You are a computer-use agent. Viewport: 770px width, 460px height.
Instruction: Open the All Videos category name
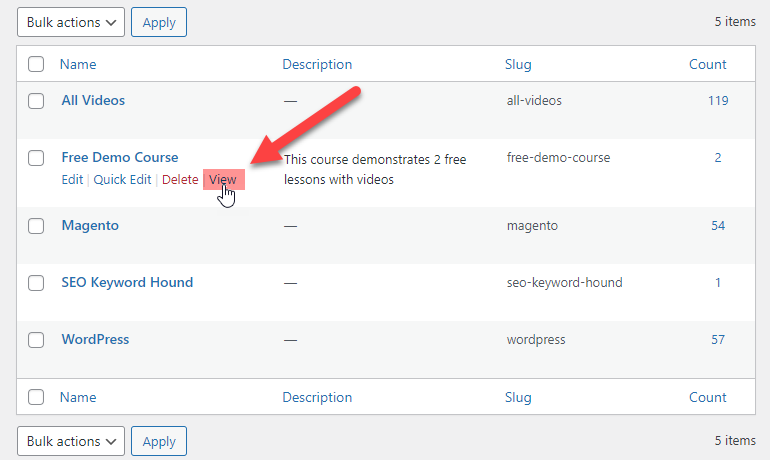tap(93, 100)
